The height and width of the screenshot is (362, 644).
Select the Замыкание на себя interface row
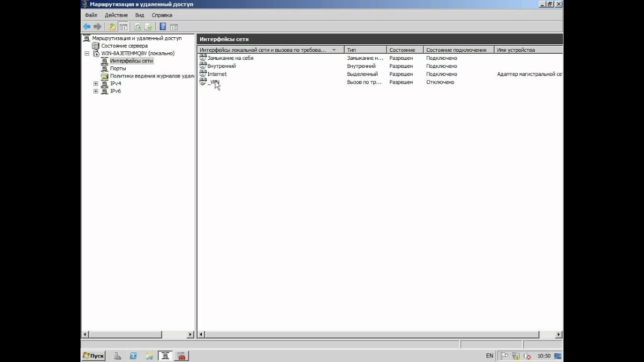click(x=380, y=58)
